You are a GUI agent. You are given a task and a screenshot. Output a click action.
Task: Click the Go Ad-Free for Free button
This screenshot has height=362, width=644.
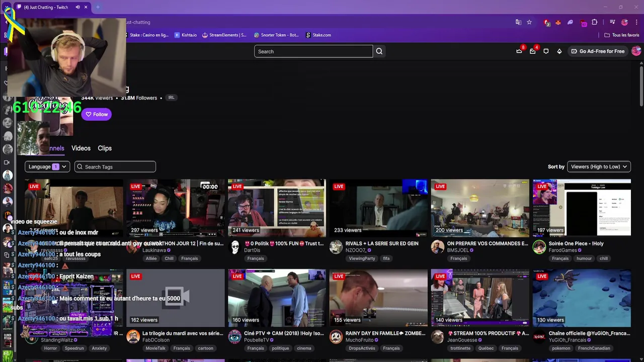tap(598, 51)
